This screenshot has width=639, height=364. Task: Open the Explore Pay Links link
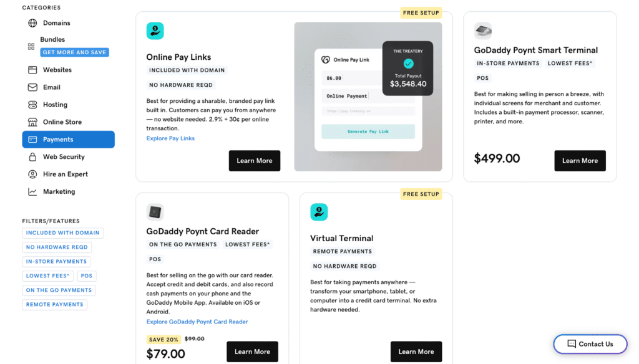tap(170, 138)
